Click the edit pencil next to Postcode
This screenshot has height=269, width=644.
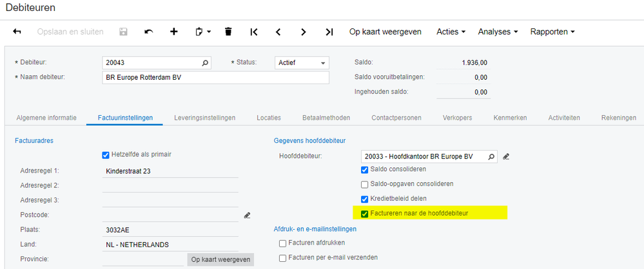[x=247, y=215]
